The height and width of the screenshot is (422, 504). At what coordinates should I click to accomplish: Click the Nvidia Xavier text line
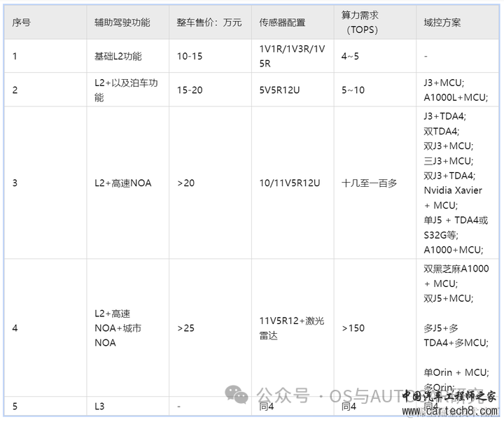coord(453,190)
